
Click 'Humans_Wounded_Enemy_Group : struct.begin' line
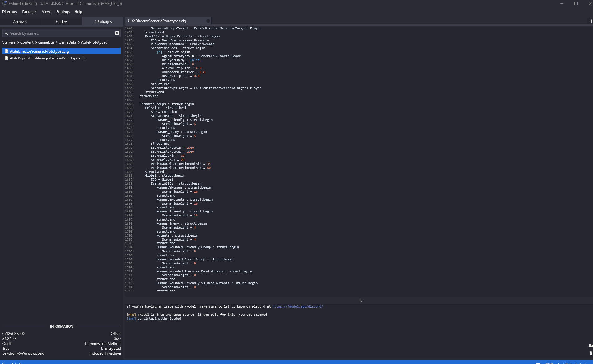(x=195, y=259)
